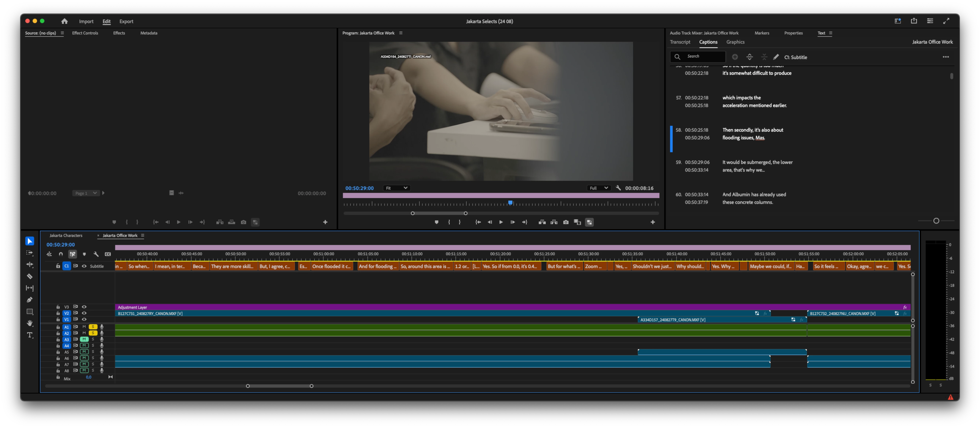Select the Razor tool

pos(30,277)
